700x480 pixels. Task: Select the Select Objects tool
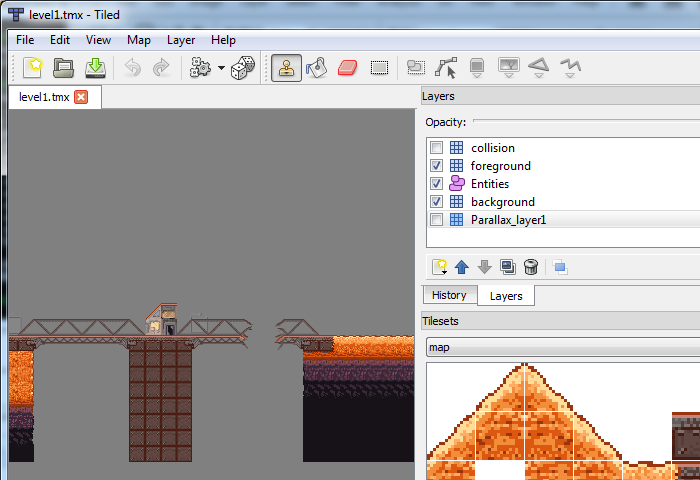pos(416,68)
